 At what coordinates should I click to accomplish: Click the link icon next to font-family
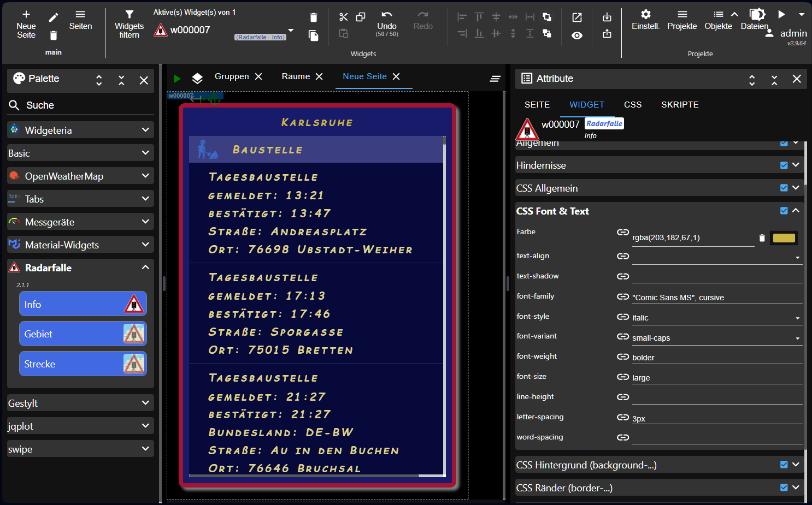(x=622, y=297)
